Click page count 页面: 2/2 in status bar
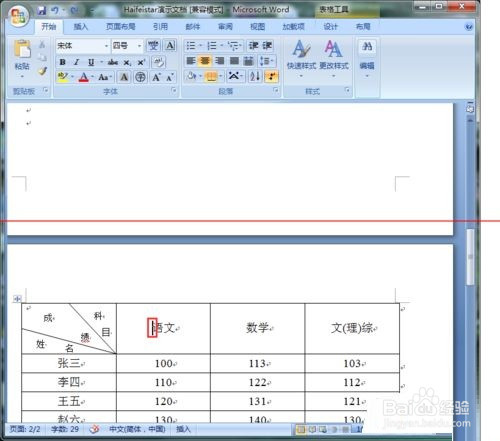500x441 pixels. (x=25, y=429)
